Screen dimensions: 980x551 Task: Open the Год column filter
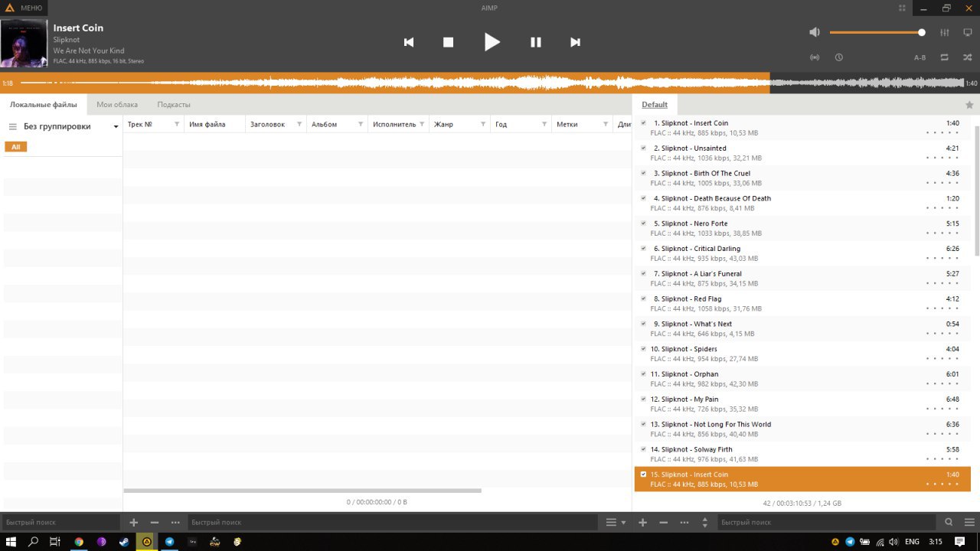544,124
